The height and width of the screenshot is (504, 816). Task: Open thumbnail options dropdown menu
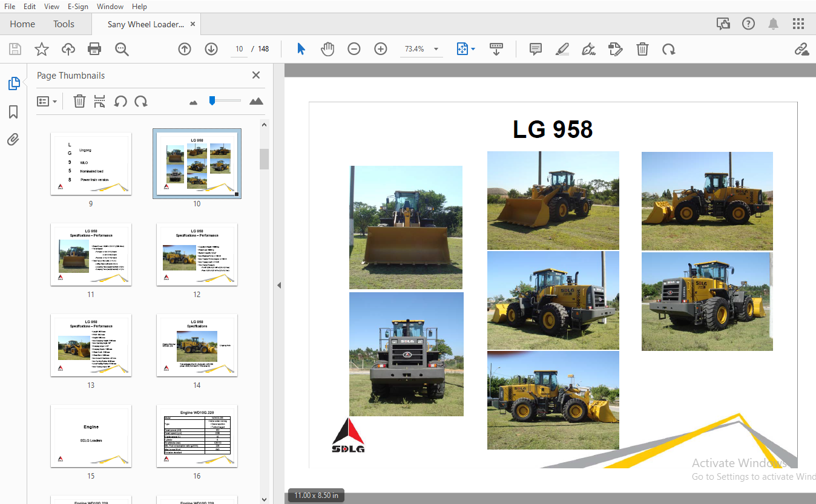click(x=47, y=101)
